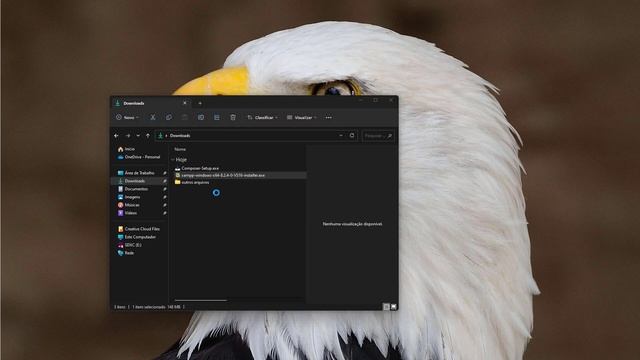The width and height of the screenshot is (640, 360).
Task: Click the Downloads address bar path
Action: click(x=180, y=136)
